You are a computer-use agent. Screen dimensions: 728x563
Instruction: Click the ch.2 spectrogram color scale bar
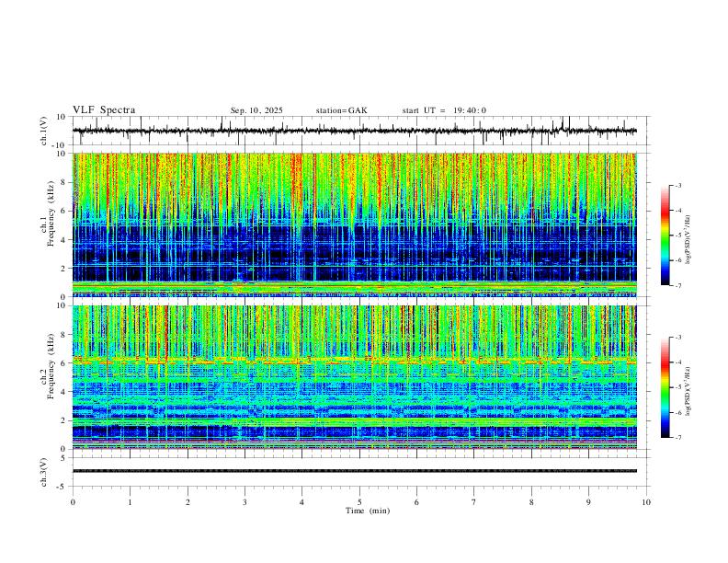click(665, 387)
